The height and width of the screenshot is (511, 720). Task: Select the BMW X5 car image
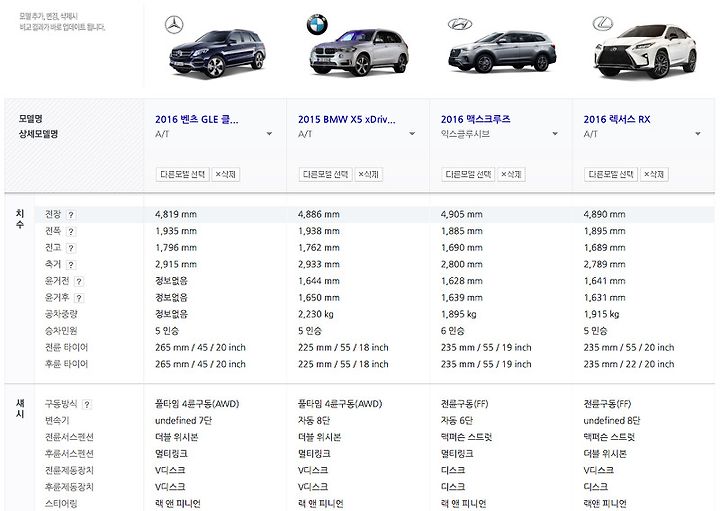(359, 52)
